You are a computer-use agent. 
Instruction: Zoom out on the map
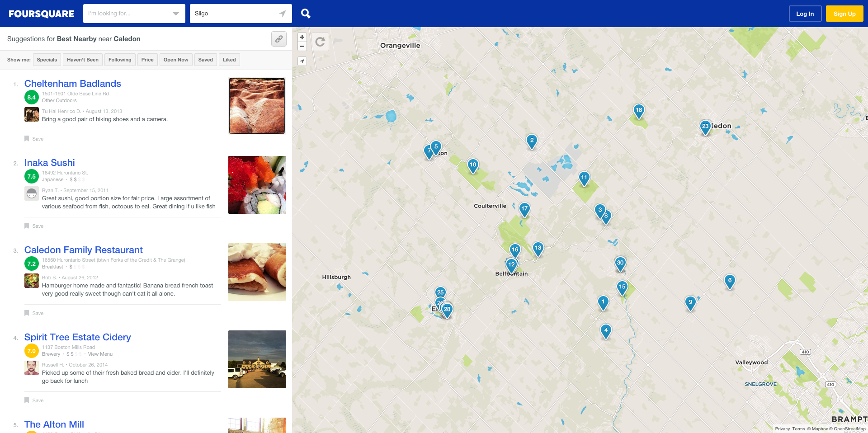tap(302, 46)
